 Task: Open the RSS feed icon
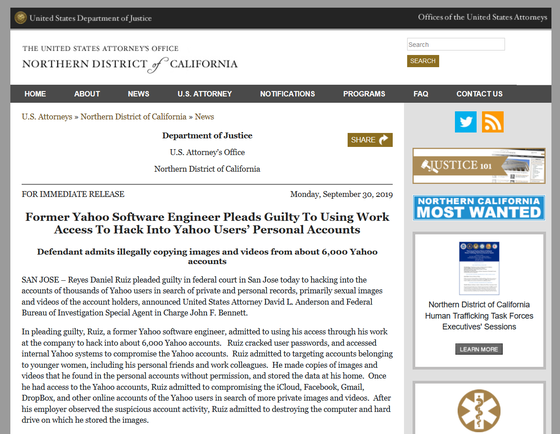[492, 122]
